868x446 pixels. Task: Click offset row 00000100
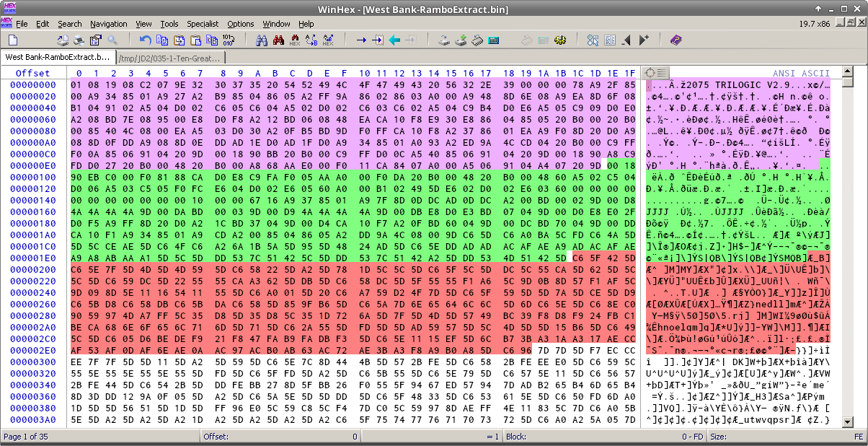[33, 177]
